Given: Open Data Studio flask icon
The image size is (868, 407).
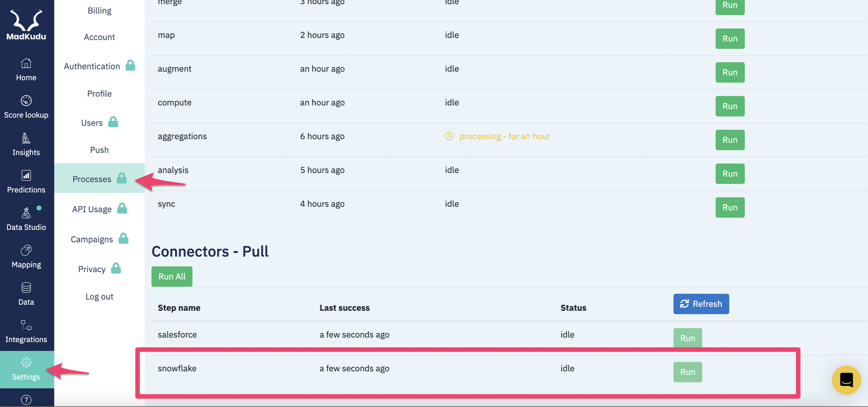Looking at the screenshot, I should pos(26,213).
